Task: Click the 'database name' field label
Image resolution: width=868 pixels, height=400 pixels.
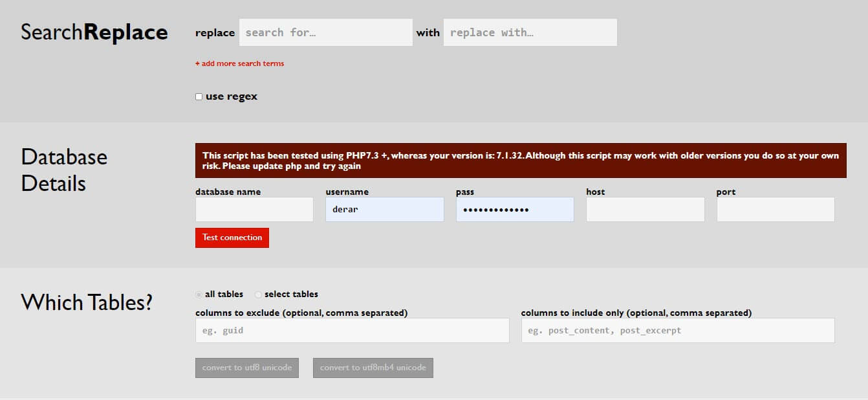Action: 228,192
